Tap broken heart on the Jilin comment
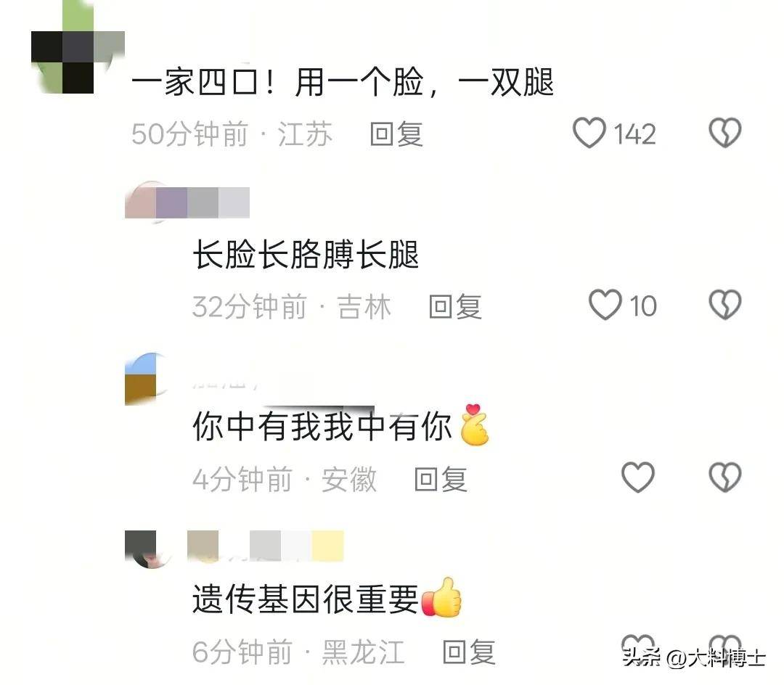This screenshot has width=784, height=685. (x=725, y=305)
